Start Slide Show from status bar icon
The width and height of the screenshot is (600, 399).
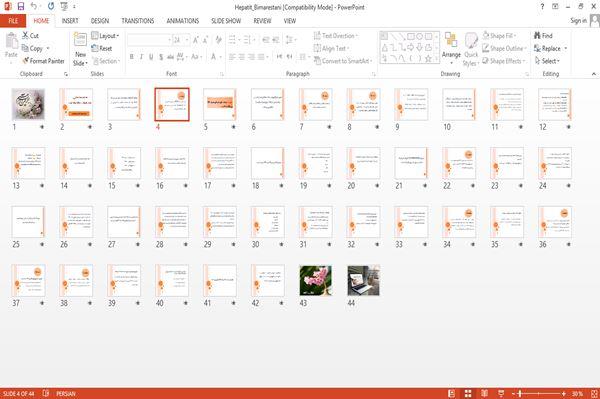(x=501, y=394)
